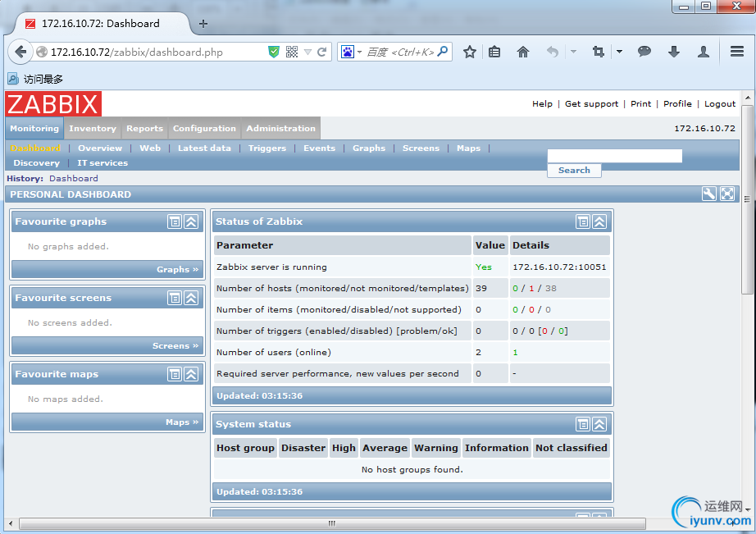Screen dimensions: 756x534
Task: Click the 172.16.10.72:10051 details cell
Action: point(559,267)
